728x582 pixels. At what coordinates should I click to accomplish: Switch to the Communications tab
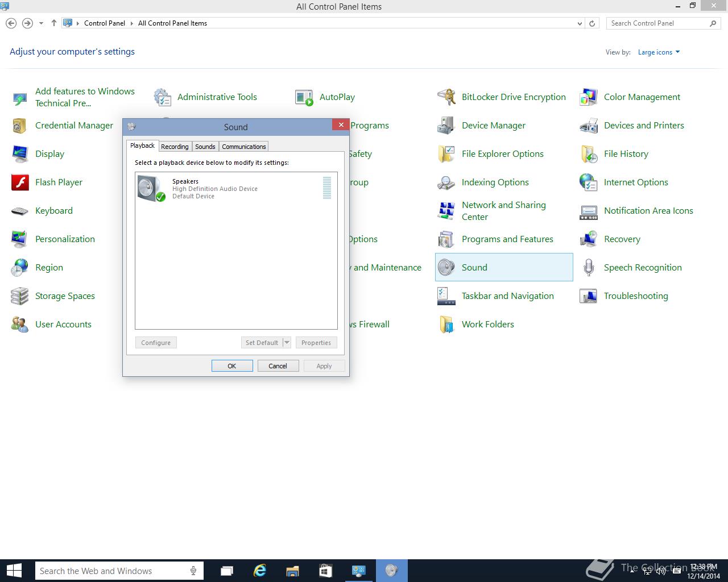click(x=243, y=147)
